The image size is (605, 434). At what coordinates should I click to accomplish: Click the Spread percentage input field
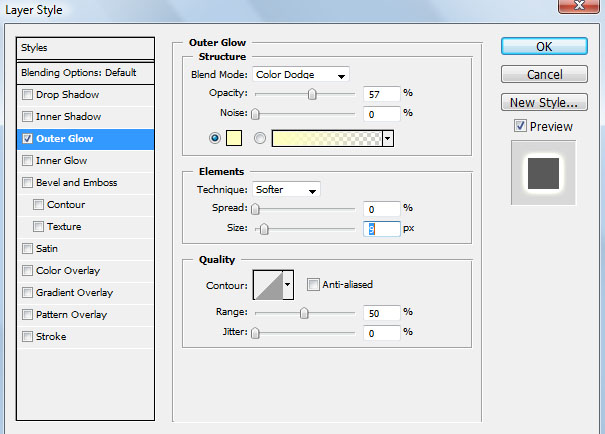coord(382,209)
